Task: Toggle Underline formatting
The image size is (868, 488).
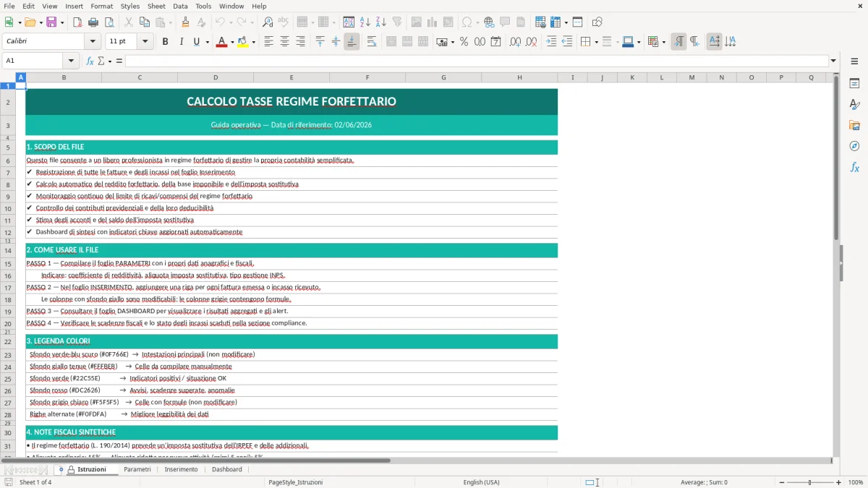Action: pyautogui.click(x=196, y=42)
